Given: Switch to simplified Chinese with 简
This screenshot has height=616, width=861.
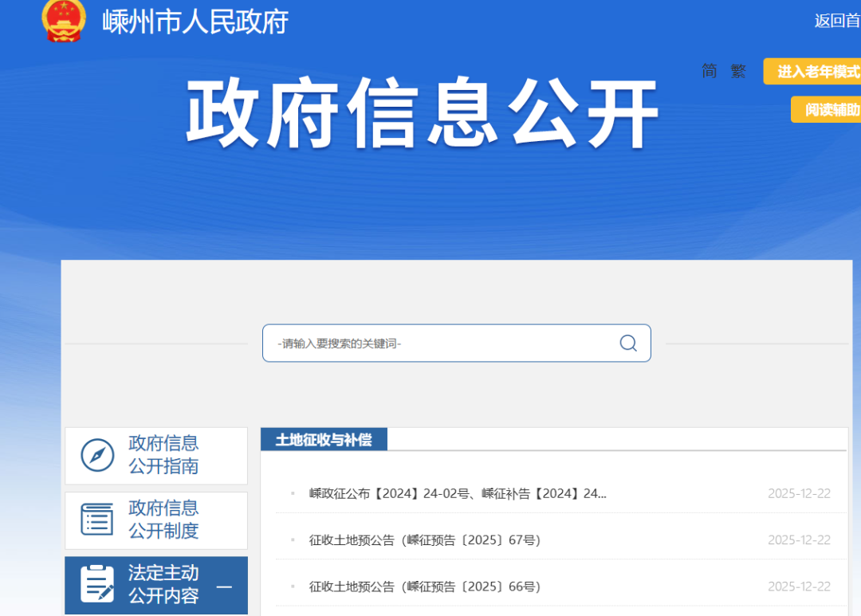Looking at the screenshot, I should coord(709,71).
